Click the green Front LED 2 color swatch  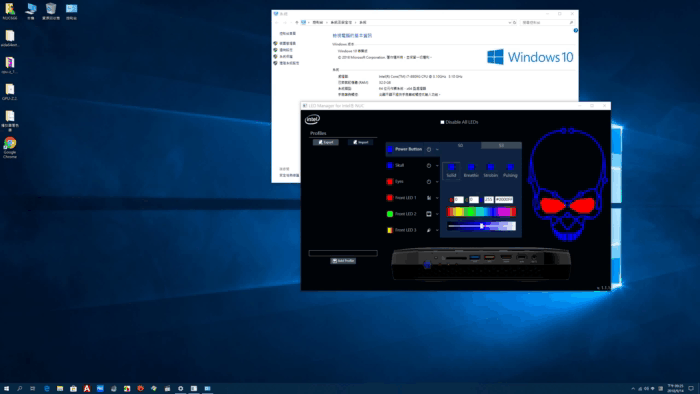coord(390,214)
